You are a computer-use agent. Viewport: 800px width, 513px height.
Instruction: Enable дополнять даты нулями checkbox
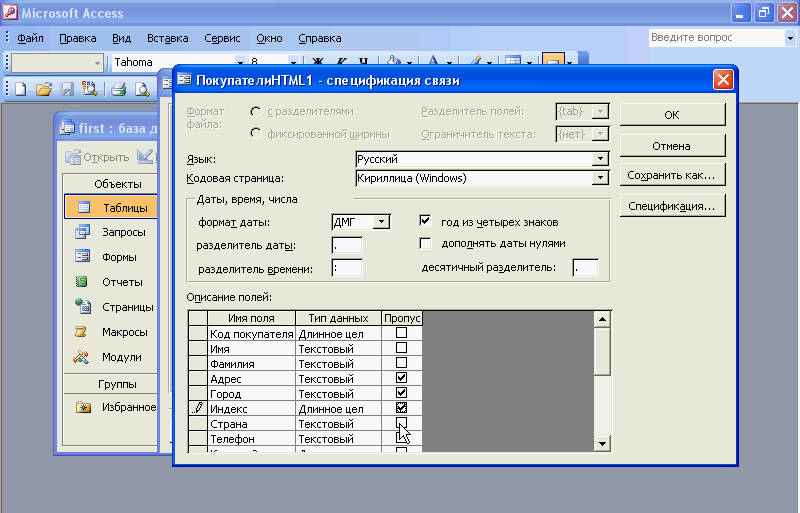pos(425,243)
